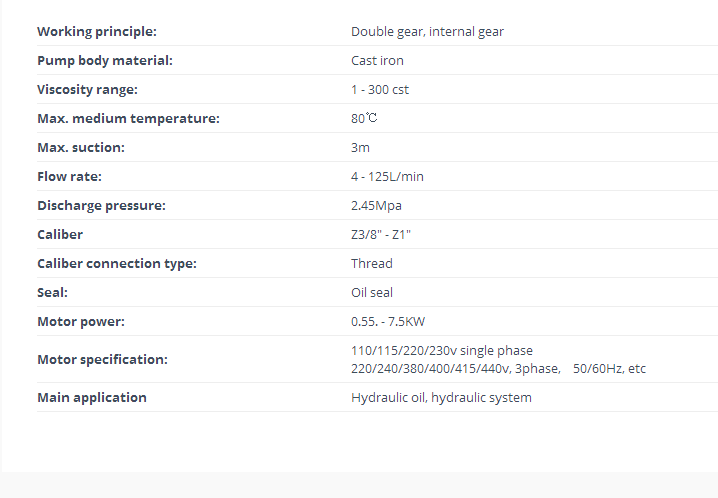Click the 'Caliber connection type:' label
The image size is (718, 498).
click(x=117, y=264)
